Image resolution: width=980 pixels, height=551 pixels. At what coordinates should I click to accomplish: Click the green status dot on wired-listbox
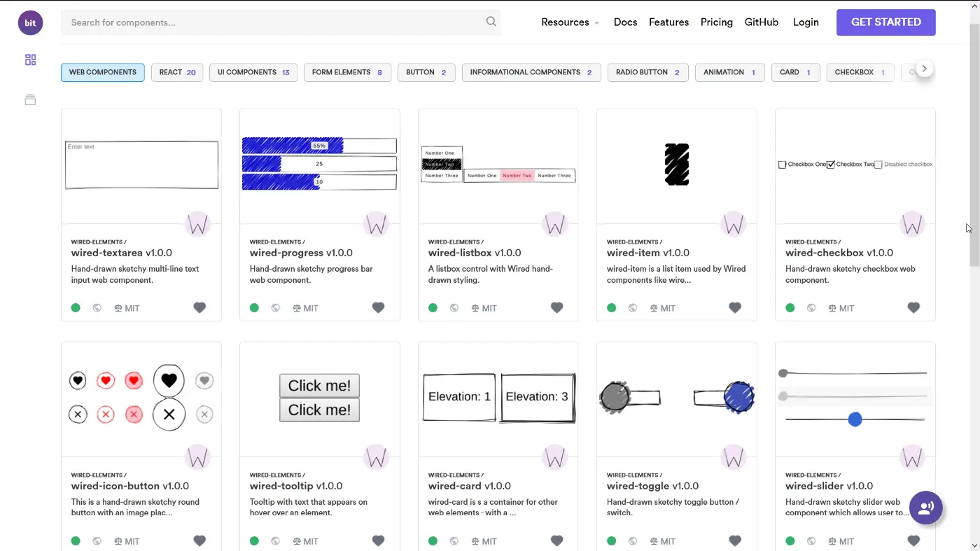click(433, 308)
